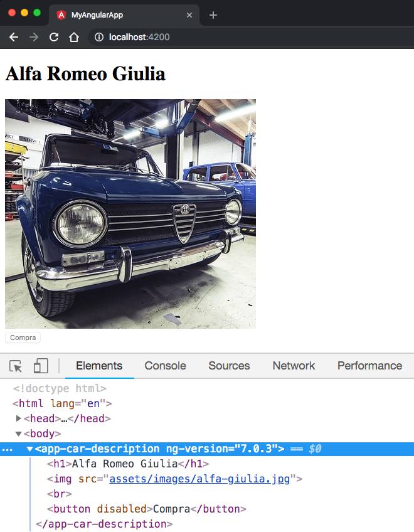The height and width of the screenshot is (532, 414).
Task: Toggle the device toolbar icon
Action: point(41,366)
